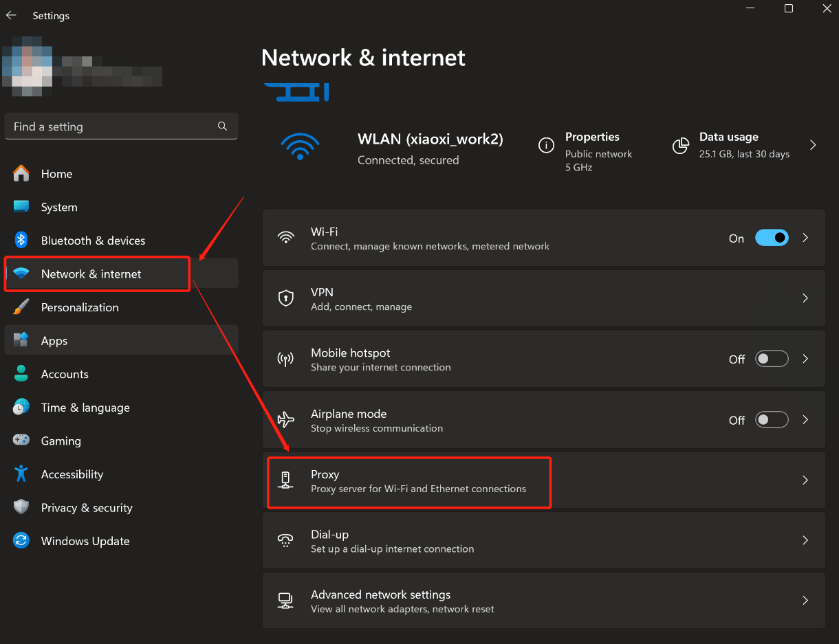Click the Windows Update sync icon

coord(21,541)
